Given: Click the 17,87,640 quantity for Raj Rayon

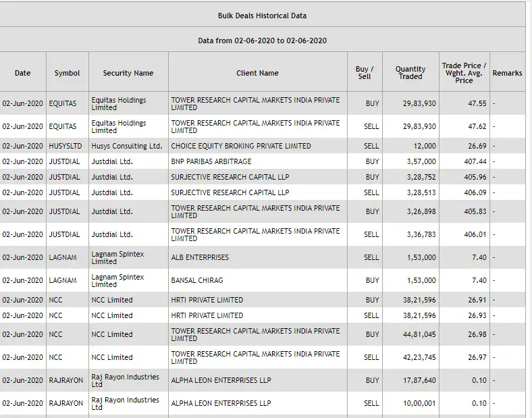Looking at the screenshot, I should pyautogui.click(x=419, y=380).
